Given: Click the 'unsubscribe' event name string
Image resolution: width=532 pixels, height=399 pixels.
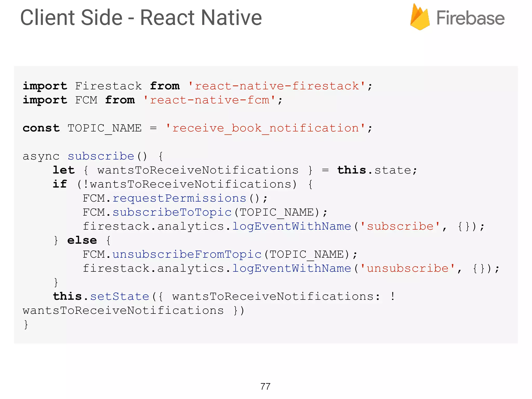Looking at the screenshot, I should coord(408,268).
